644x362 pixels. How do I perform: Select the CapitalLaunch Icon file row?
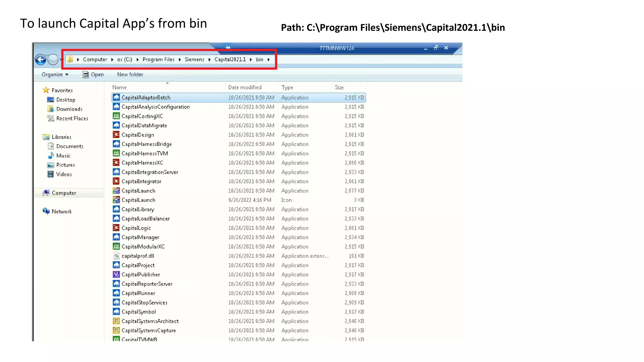pyautogui.click(x=239, y=200)
